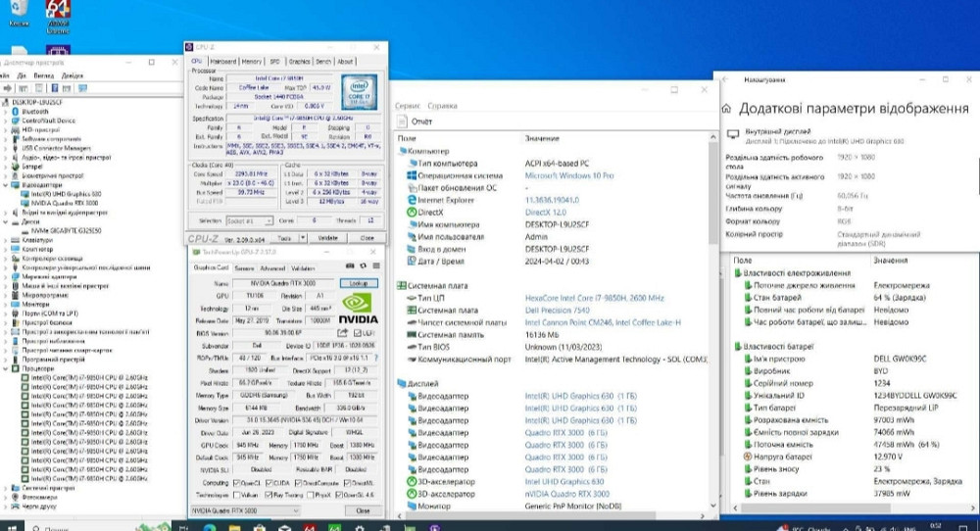
Task: Toggle the DirectML checkbox in GPU-Z
Action: click(347, 483)
